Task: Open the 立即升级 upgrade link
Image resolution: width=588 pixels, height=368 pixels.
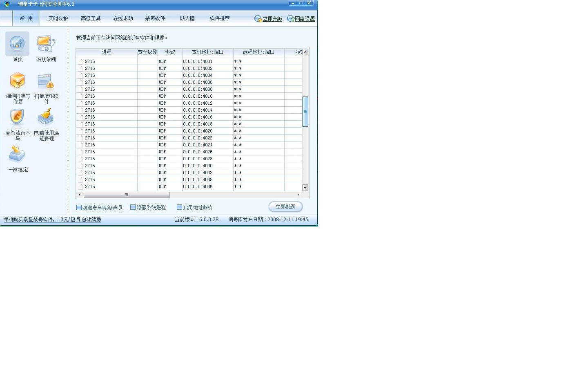Action: [x=272, y=19]
